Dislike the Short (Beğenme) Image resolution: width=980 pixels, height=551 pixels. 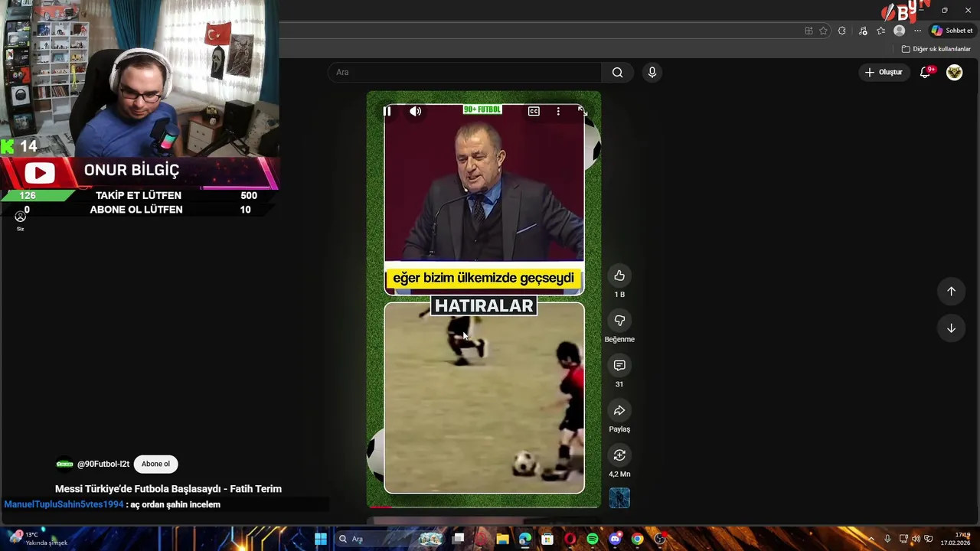click(619, 321)
